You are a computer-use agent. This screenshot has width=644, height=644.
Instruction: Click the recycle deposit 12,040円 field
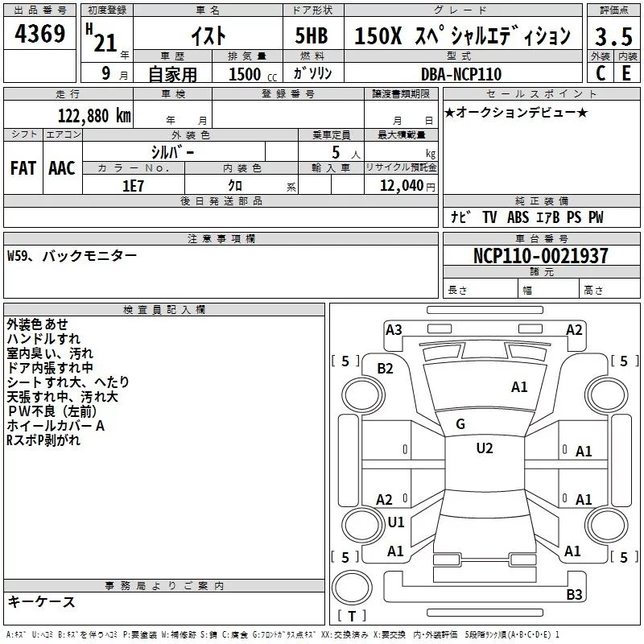pos(401,185)
